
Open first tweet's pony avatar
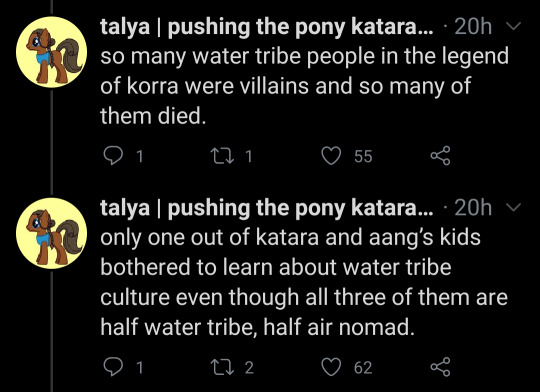coord(52,52)
